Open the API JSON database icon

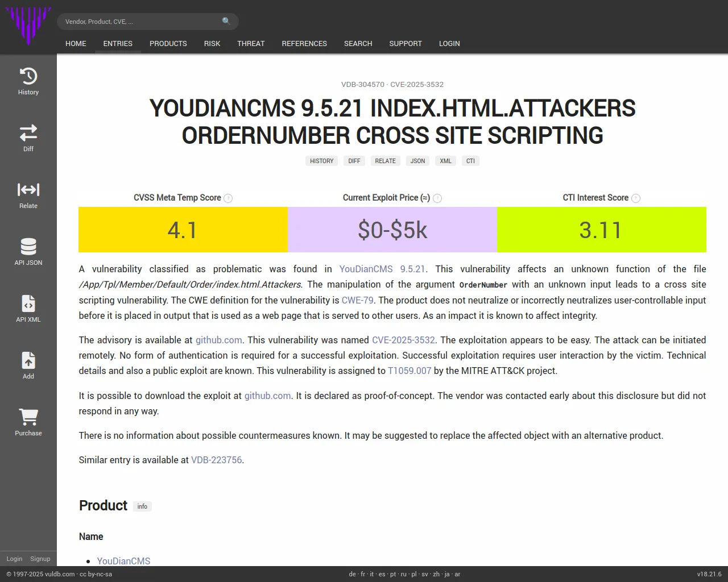click(28, 247)
